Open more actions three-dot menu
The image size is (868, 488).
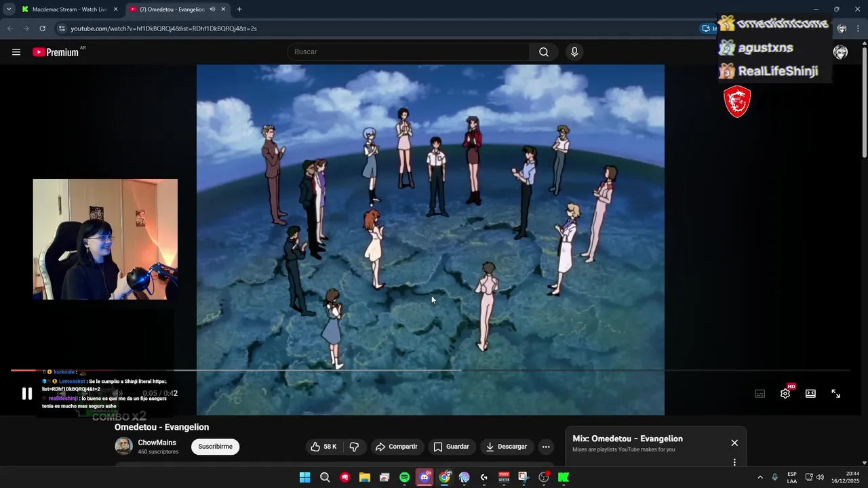click(x=546, y=447)
